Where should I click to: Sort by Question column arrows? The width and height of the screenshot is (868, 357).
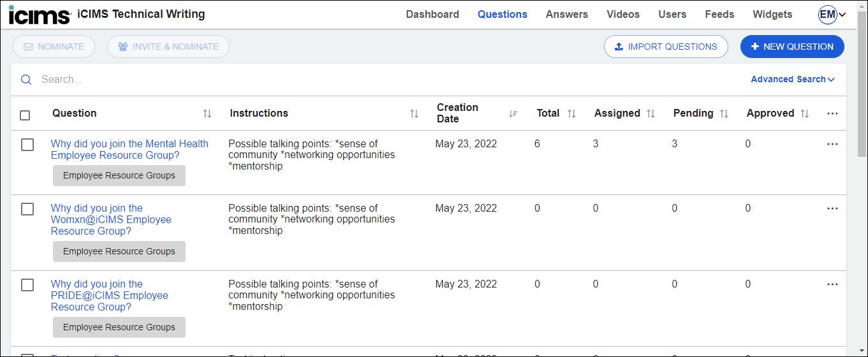[207, 113]
